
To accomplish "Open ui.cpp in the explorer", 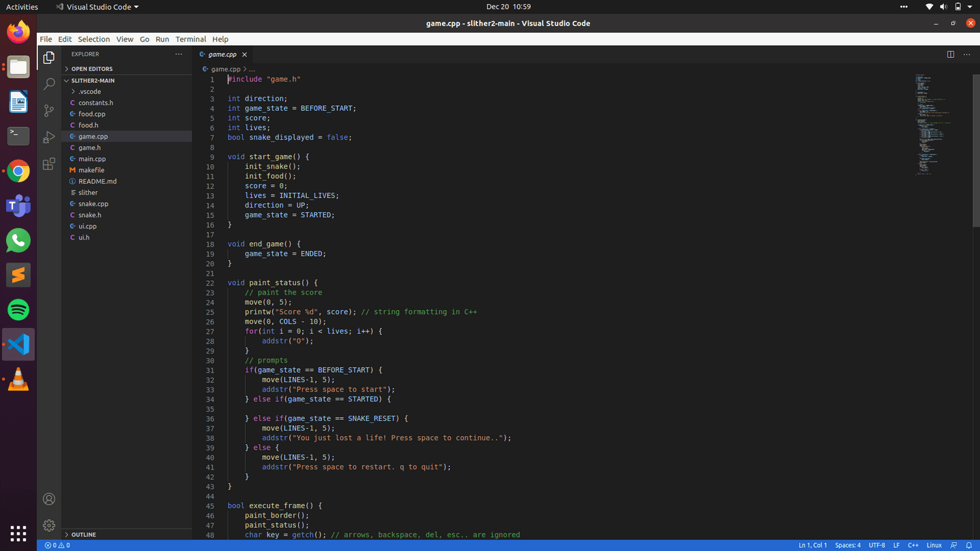I will (127, 226).
